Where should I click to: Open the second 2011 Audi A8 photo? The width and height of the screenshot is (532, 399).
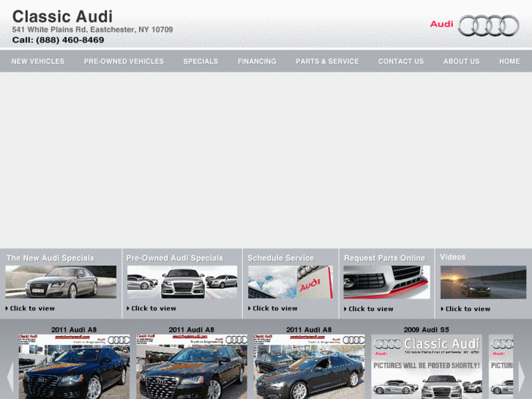click(x=192, y=367)
